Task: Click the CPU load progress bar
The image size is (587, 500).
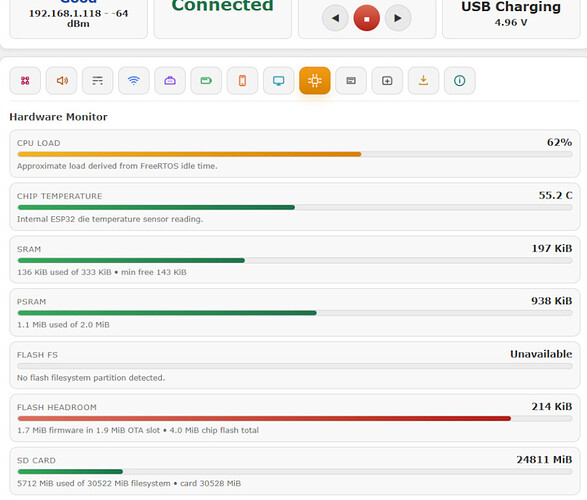Action: pyautogui.click(x=295, y=154)
